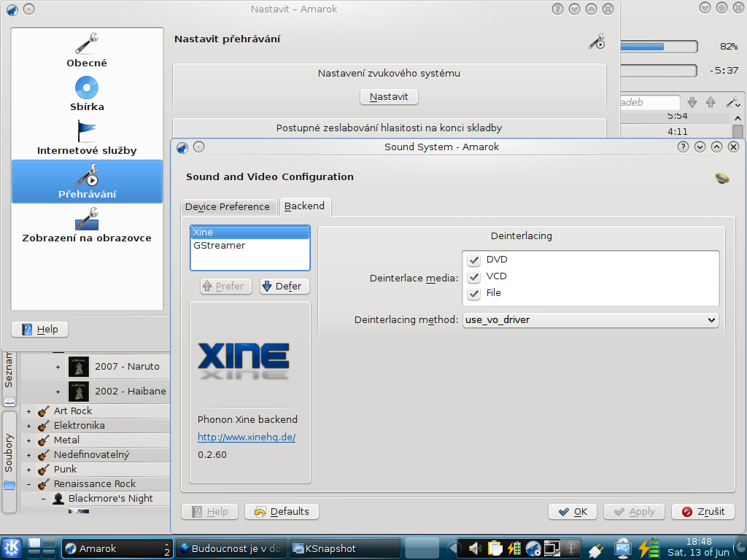Click the playlist down arrow icon
Screen dimensions: 747x560
[692, 102]
